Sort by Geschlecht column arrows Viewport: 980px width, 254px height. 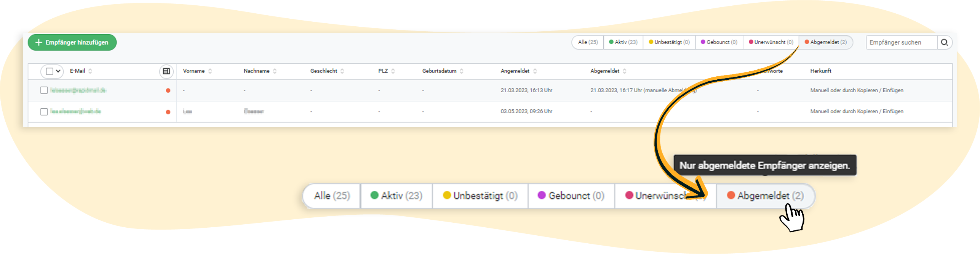pos(342,71)
